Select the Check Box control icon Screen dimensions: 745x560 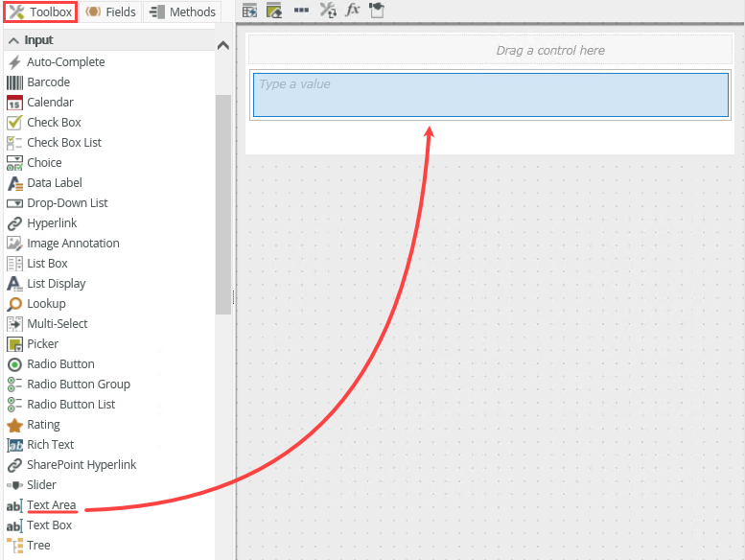click(14, 123)
